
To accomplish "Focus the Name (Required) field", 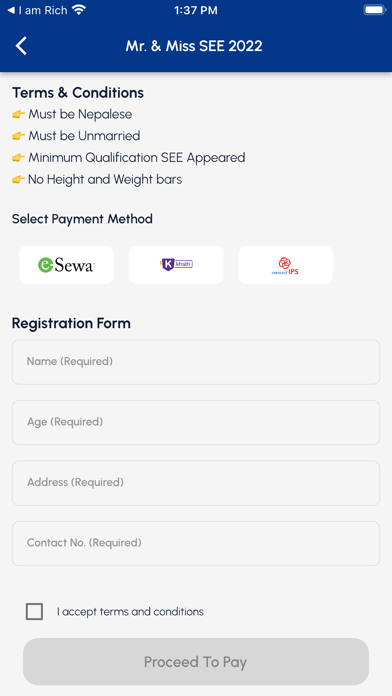I will coord(196,362).
